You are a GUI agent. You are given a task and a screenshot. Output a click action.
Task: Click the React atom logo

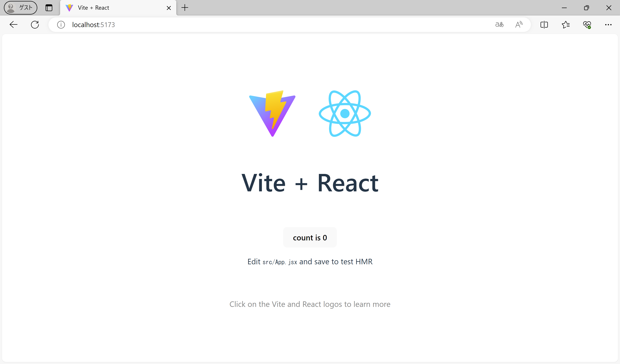point(345,113)
